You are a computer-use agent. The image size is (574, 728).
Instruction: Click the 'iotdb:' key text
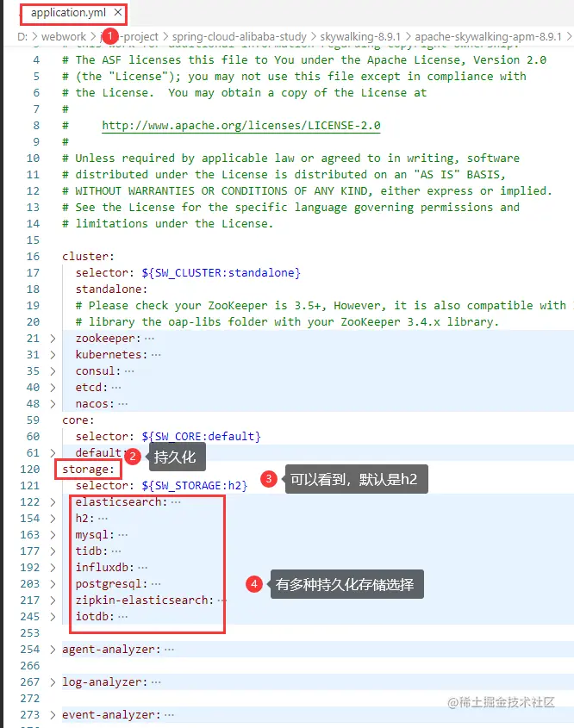(95, 617)
